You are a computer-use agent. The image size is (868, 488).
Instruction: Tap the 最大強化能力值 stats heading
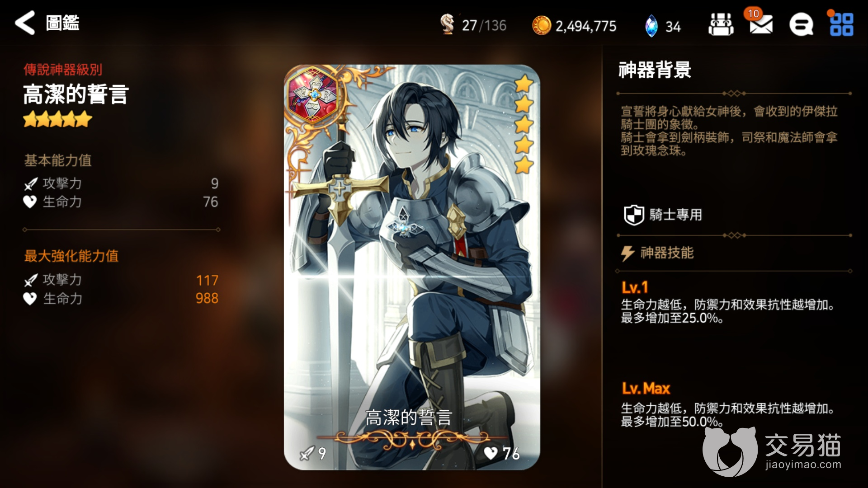coord(71,256)
